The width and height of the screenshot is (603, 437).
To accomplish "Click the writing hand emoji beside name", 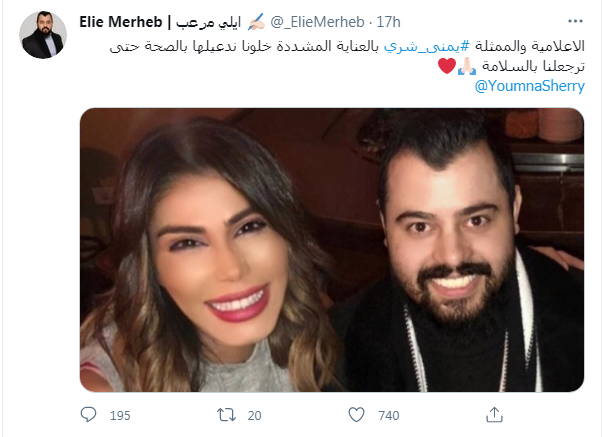I will [x=256, y=22].
